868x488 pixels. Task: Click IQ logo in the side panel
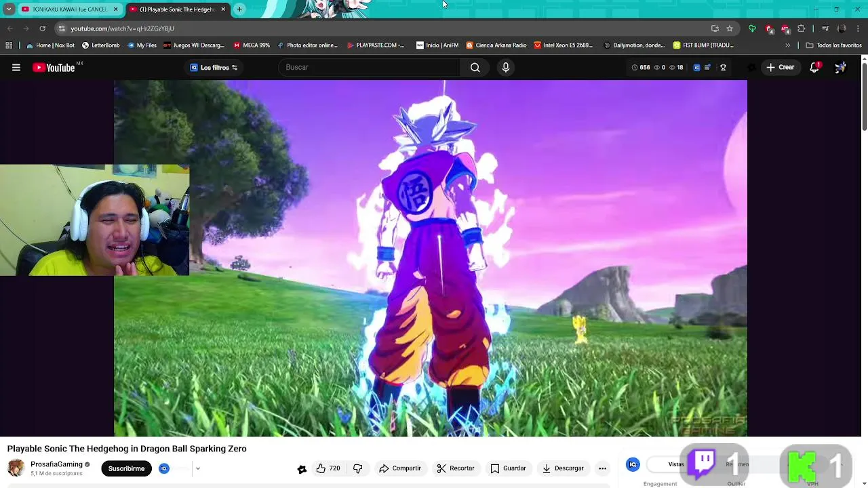coord(633,464)
